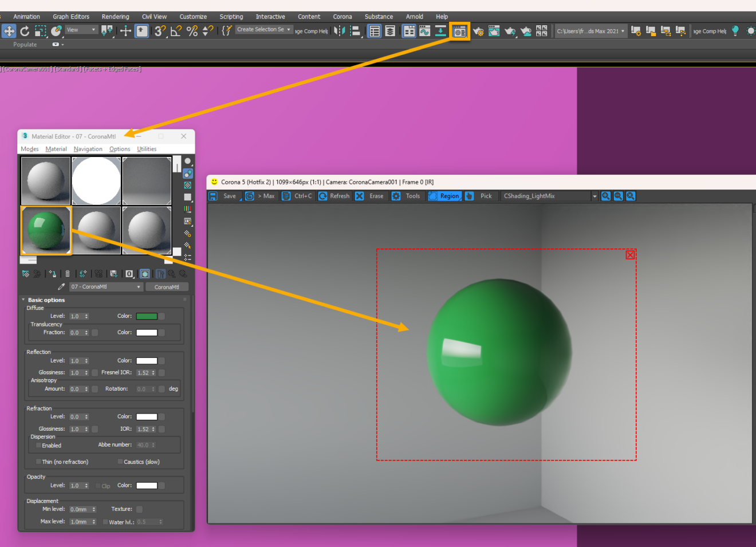Image resolution: width=756 pixels, height=547 pixels.
Task: Click the Reset Map/Mtl trash icon
Action: click(68, 274)
